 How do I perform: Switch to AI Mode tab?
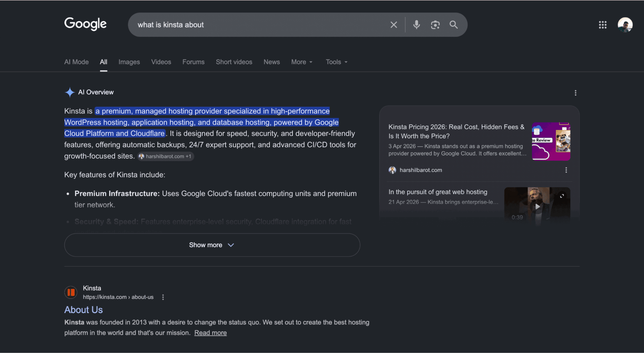point(76,62)
